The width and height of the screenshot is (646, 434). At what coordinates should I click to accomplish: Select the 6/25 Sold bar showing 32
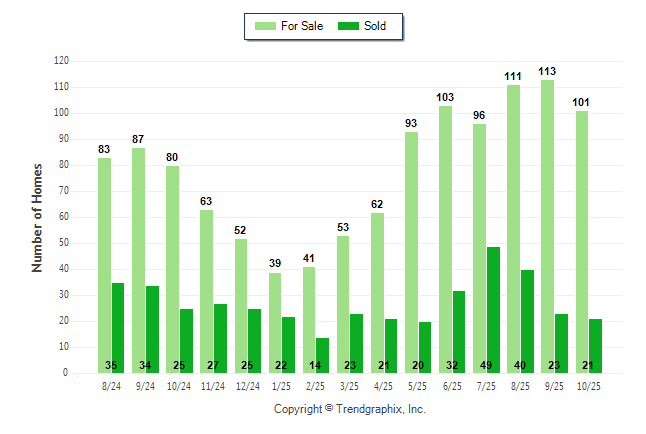click(x=460, y=332)
